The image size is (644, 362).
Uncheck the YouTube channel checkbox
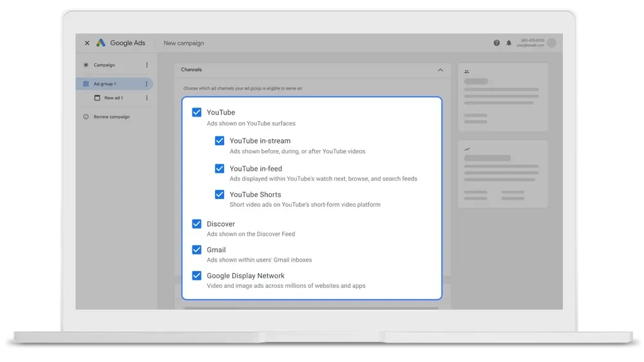pyautogui.click(x=196, y=112)
